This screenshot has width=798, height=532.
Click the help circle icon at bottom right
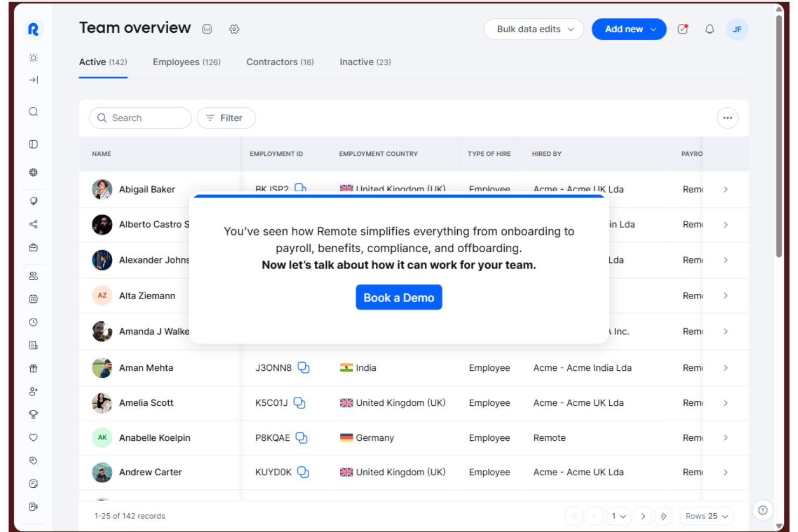763,510
